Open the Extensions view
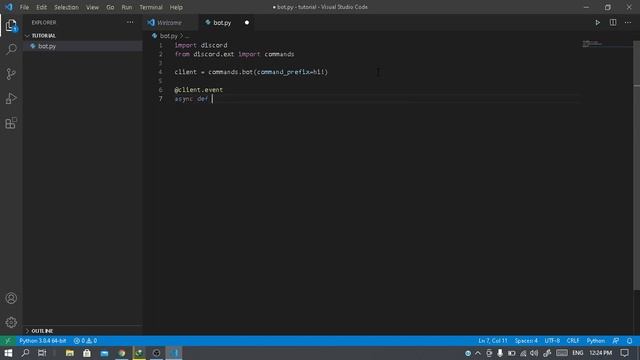 point(11,123)
